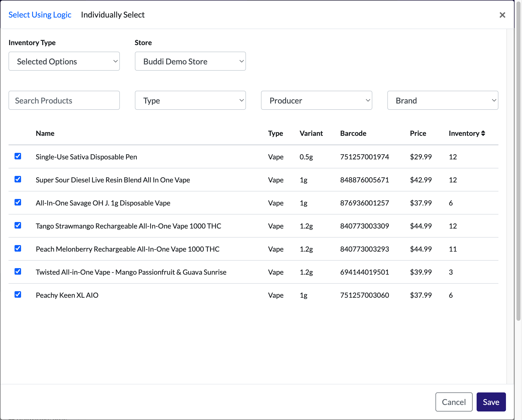The width and height of the screenshot is (522, 420).
Task: Click the Save button
Action: (x=491, y=402)
